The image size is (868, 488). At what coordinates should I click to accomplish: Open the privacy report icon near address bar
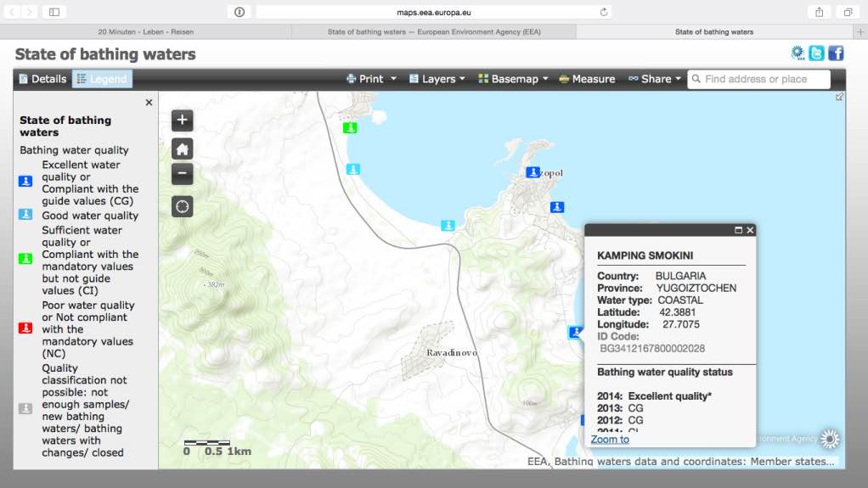click(240, 12)
